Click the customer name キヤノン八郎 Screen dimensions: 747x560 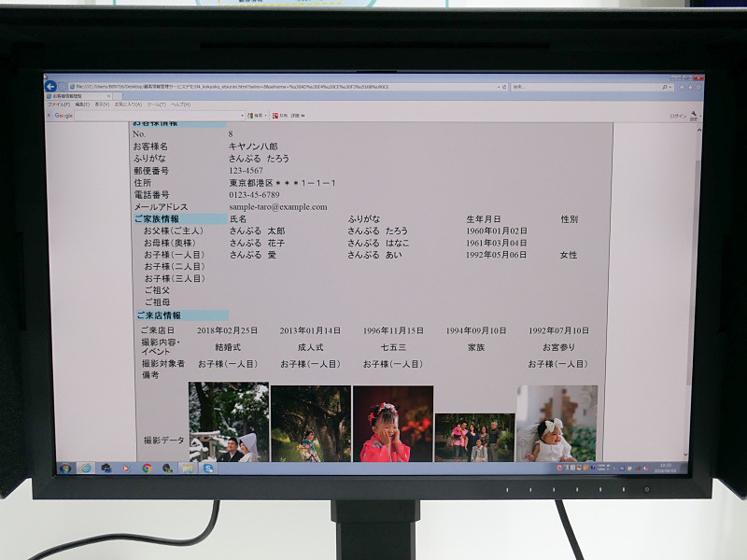pyautogui.click(x=253, y=147)
